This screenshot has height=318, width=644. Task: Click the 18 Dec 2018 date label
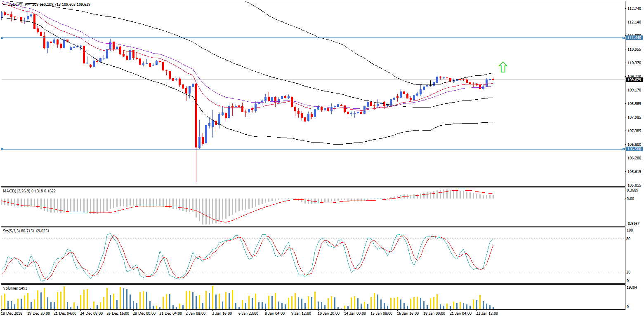click(x=13, y=313)
